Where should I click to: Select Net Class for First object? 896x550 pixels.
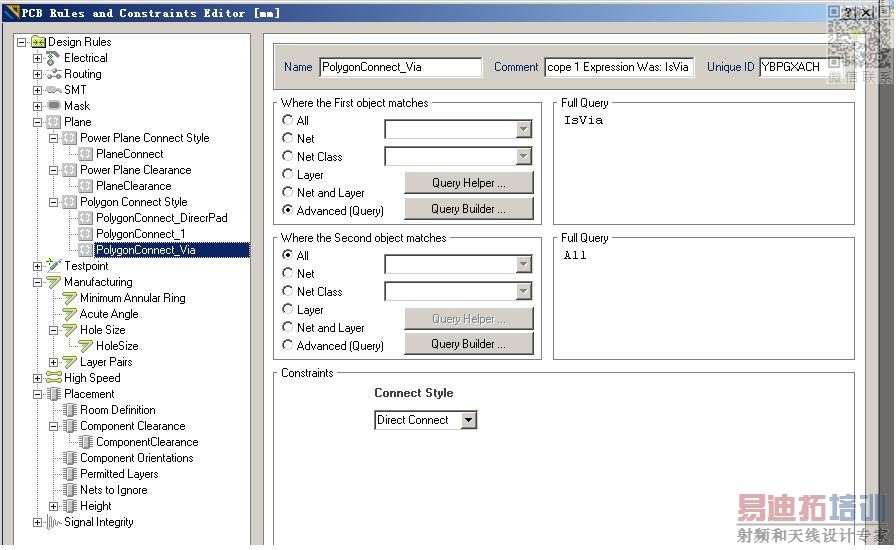pos(287,156)
